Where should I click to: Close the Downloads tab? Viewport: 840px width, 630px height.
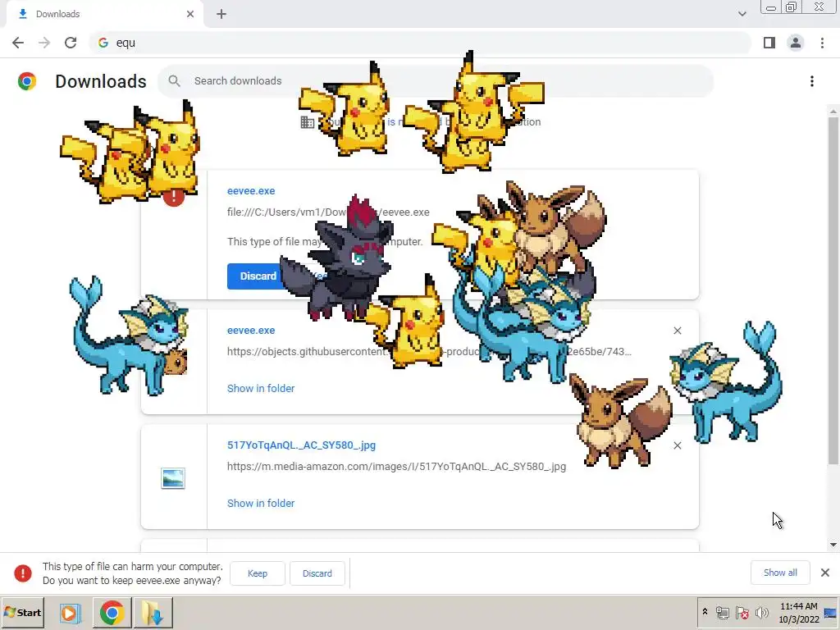click(x=190, y=14)
